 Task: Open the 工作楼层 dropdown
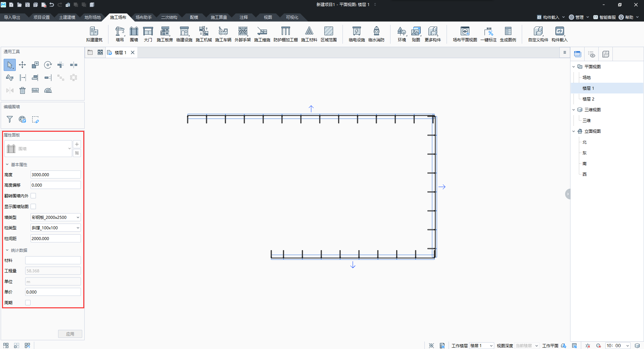pyautogui.click(x=481, y=346)
